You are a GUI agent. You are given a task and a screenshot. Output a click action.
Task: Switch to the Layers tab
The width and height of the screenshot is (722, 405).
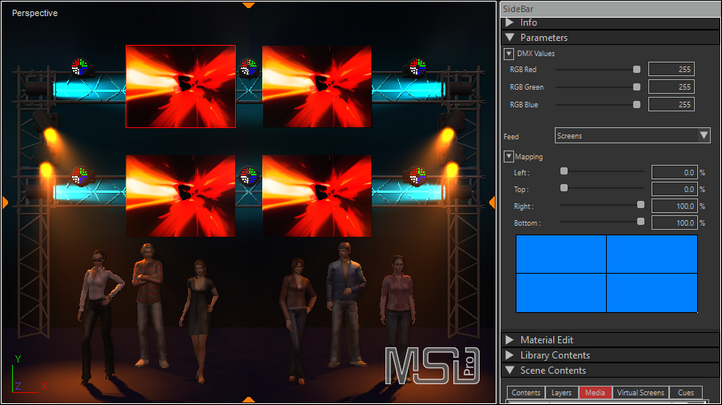(561, 393)
